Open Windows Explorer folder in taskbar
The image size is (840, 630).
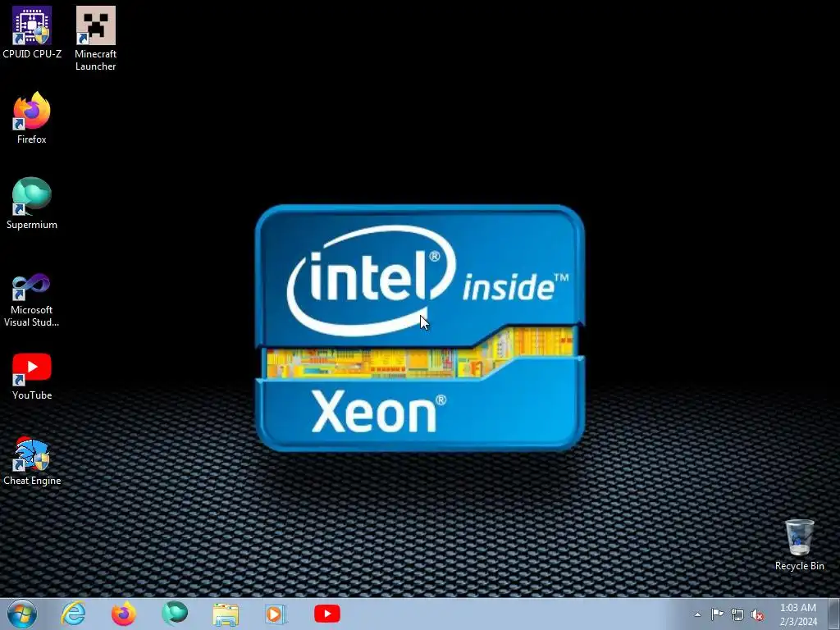tap(226, 614)
